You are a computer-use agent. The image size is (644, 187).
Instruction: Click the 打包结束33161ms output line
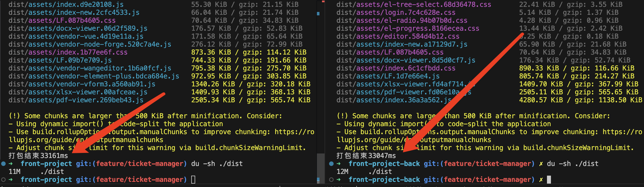(x=38, y=156)
